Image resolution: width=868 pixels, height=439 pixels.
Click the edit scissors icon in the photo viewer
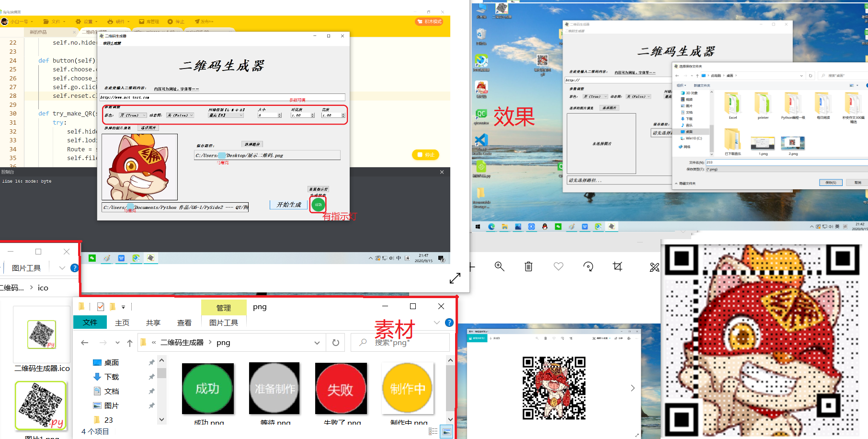pos(654,267)
